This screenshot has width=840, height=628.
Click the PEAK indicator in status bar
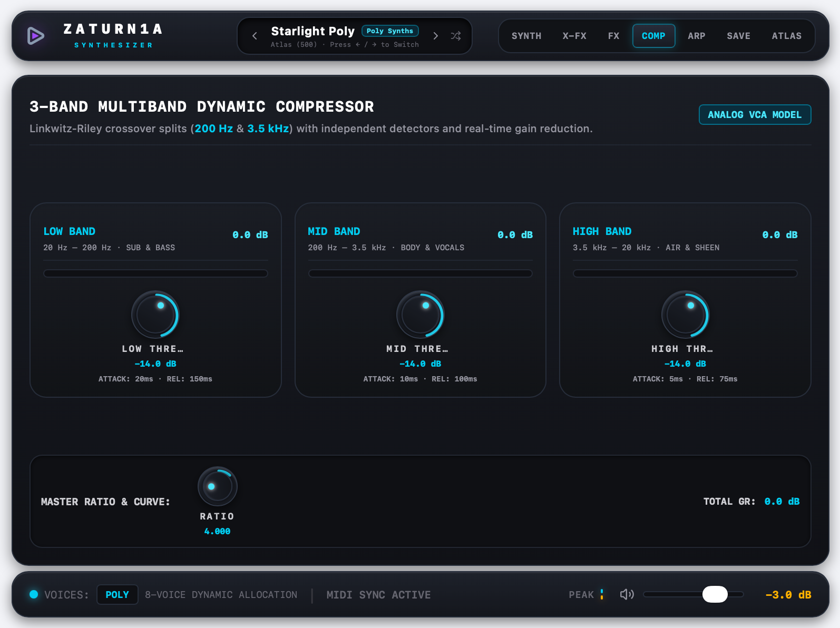point(586,595)
